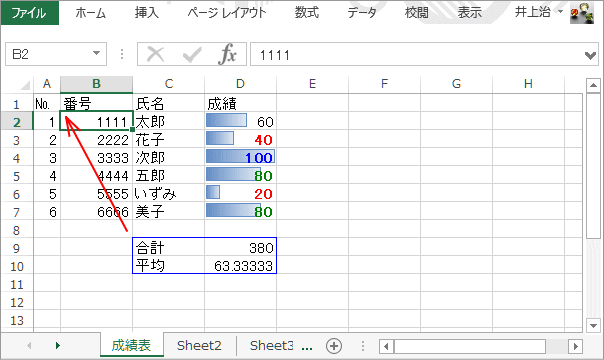Click the 番号 header cell
Viewport: 604px width, 360px height.
[x=97, y=104]
